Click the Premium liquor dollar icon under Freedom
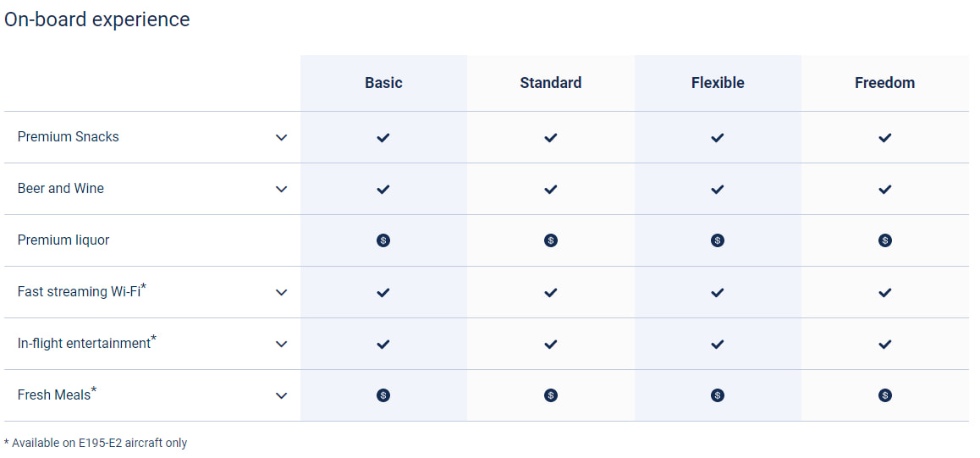This screenshot has width=980, height=458. (885, 240)
